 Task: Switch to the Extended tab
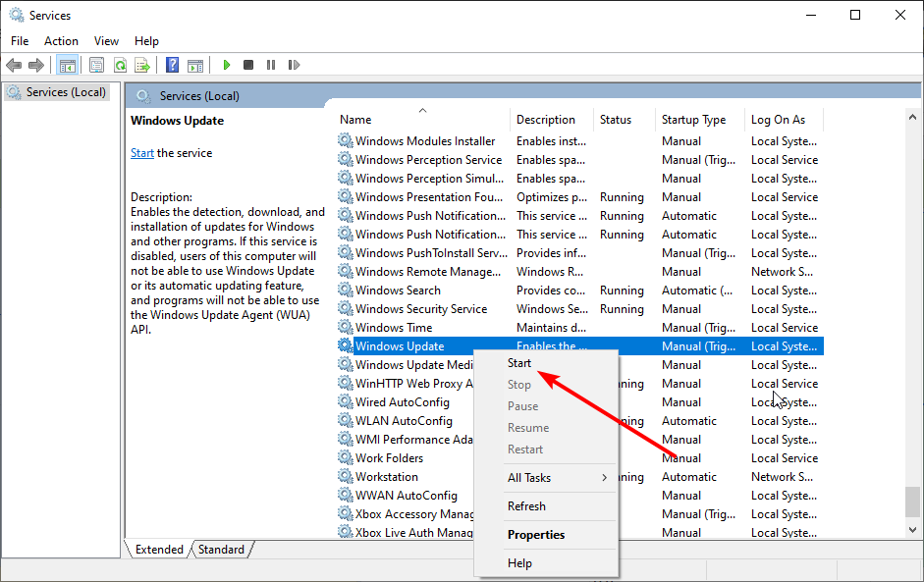(x=159, y=549)
